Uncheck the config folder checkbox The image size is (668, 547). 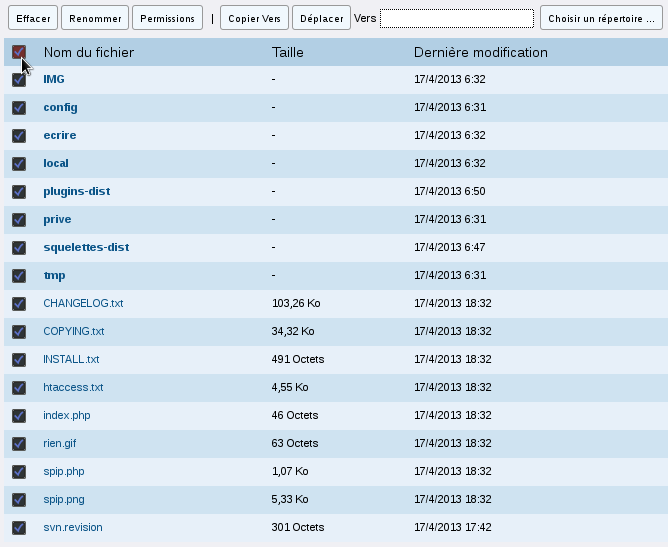click(19, 108)
